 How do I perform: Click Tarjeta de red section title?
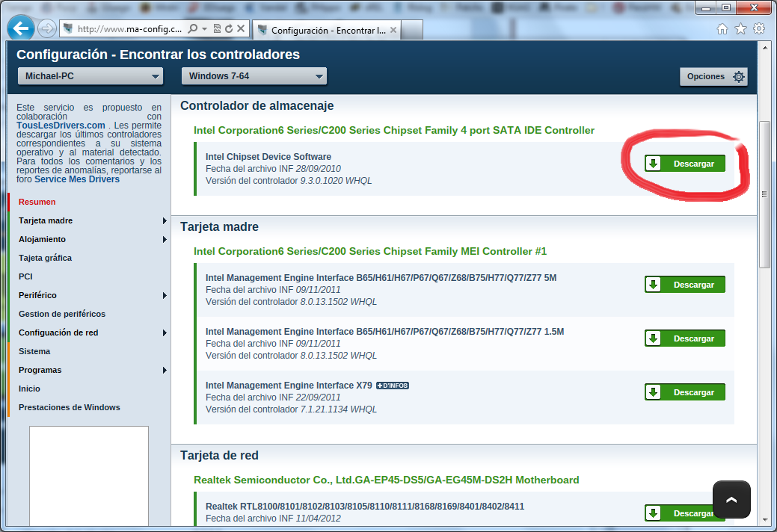point(219,455)
